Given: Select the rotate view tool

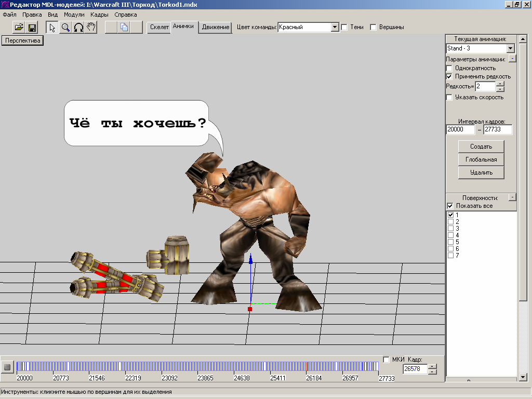Looking at the screenshot, I should coord(78,28).
